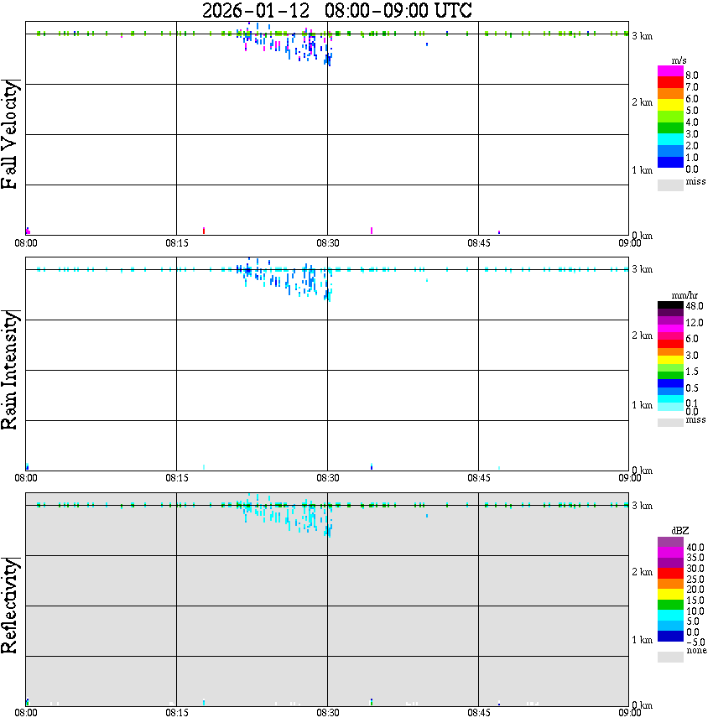
Task: Click the red ground-level pixel near 08:17 in Fall Velocity
Action: tap(204, 231)
